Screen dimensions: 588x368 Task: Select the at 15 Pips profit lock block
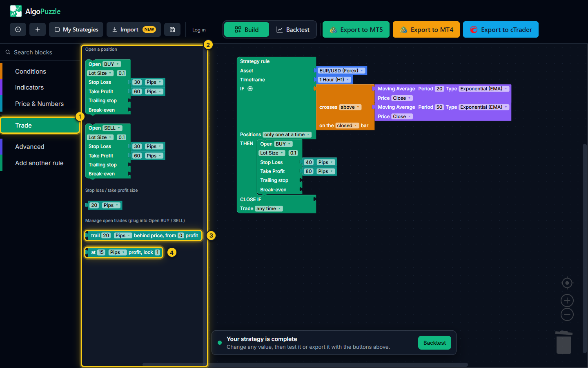click(124, 252)
